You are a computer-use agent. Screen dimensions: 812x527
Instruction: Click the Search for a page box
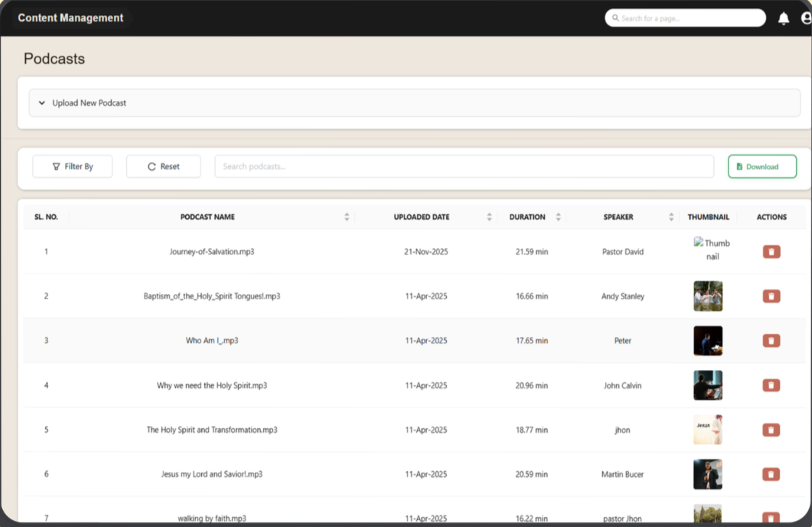[685, 18]
